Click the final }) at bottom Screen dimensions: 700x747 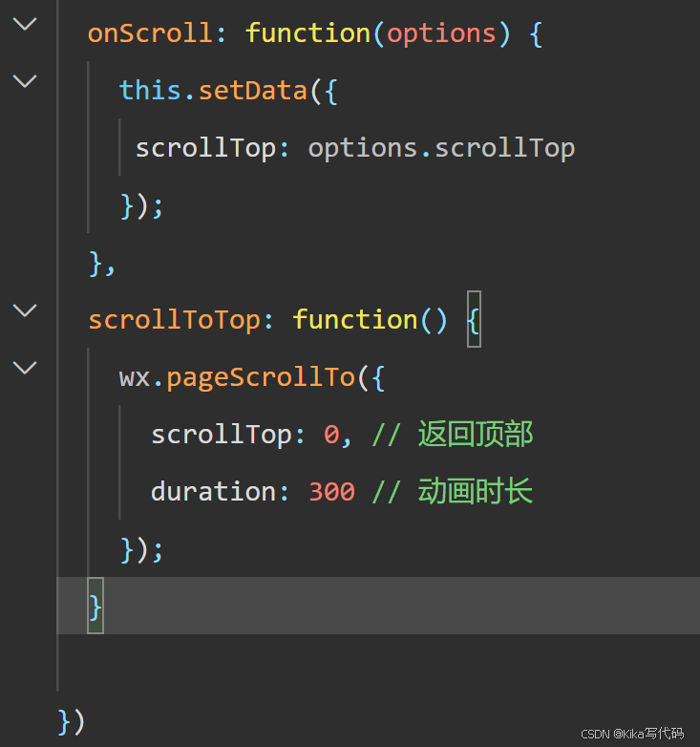[x=71, y=721]
